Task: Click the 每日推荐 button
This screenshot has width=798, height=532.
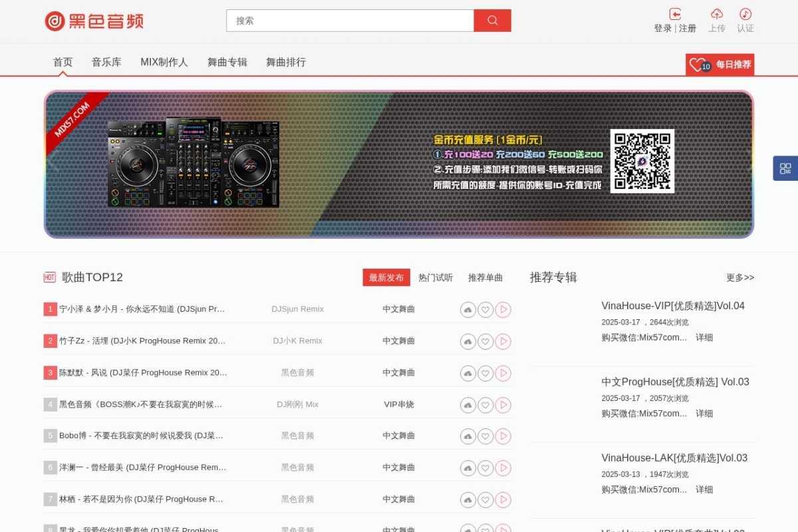Action: [x=720, y=65]
